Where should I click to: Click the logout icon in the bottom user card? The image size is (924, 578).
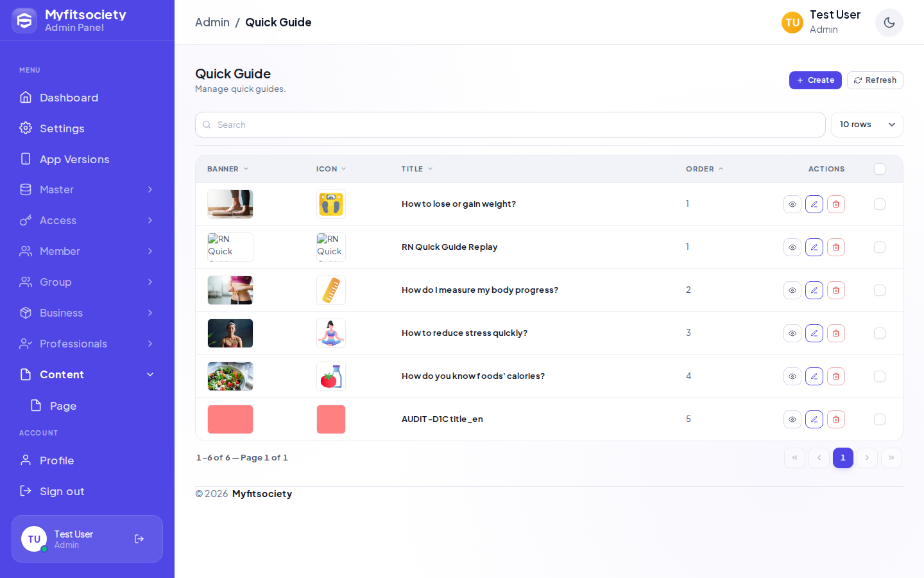tap(139, 539)
